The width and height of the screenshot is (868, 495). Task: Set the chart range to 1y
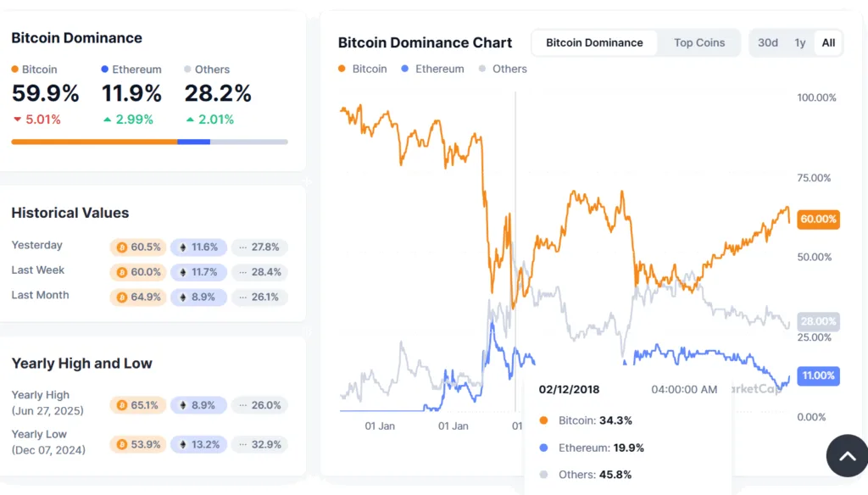tap(799, 42)
